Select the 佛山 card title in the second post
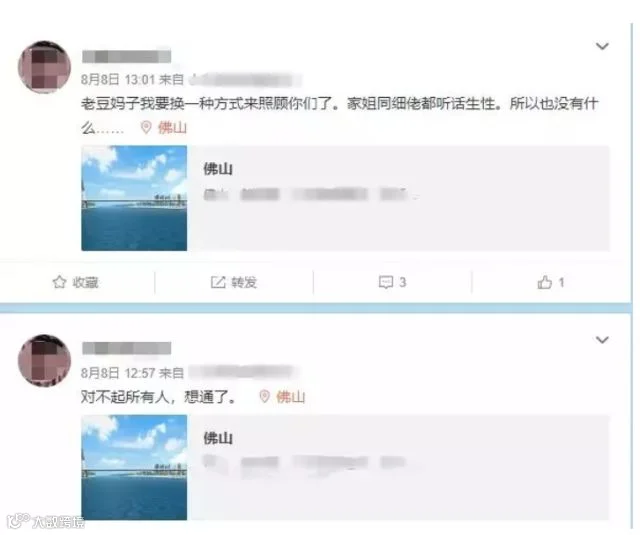Image resolution: width=640 pixels, height=535 pixels. tap(218, 438)
